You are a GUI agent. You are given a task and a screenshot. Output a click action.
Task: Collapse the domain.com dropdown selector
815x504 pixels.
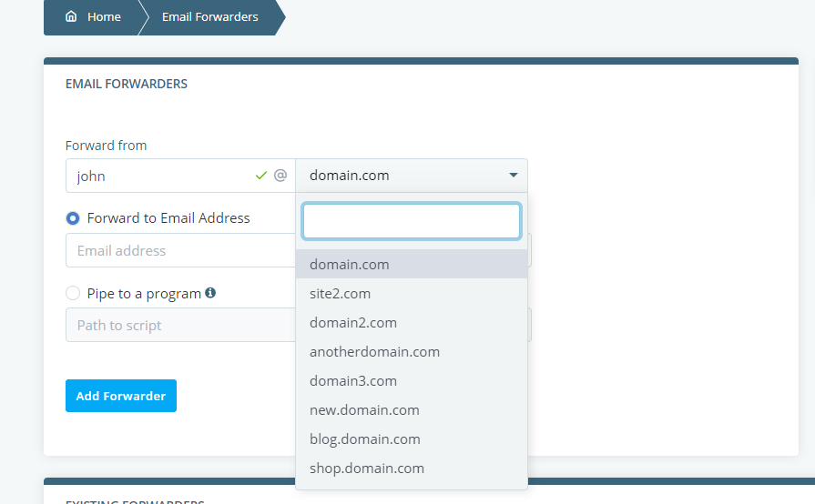click(x=412, y=176)
